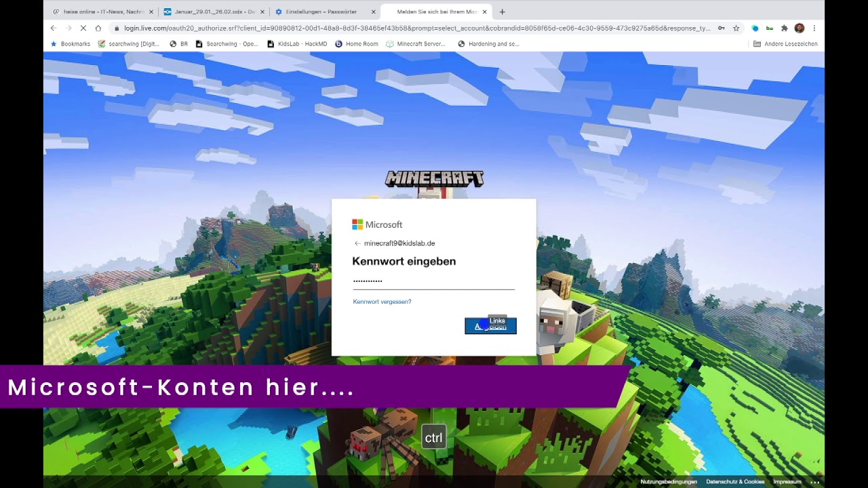Open the searchwing [Digit... bookmark
This screenshot has height=488, width=868.
[128, 44]
